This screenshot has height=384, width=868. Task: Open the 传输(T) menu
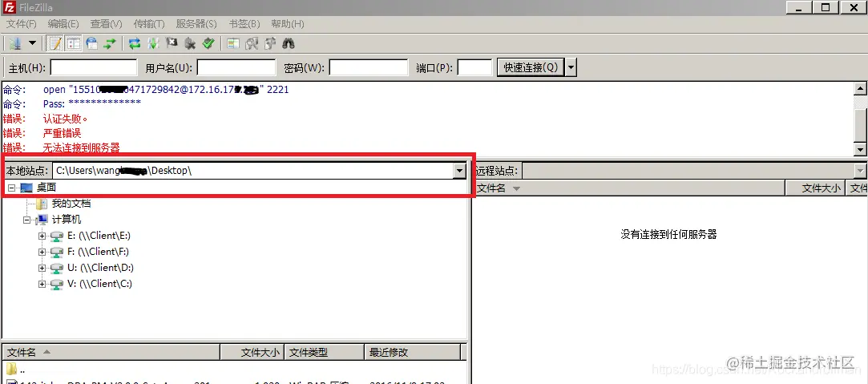coord(149,24)
